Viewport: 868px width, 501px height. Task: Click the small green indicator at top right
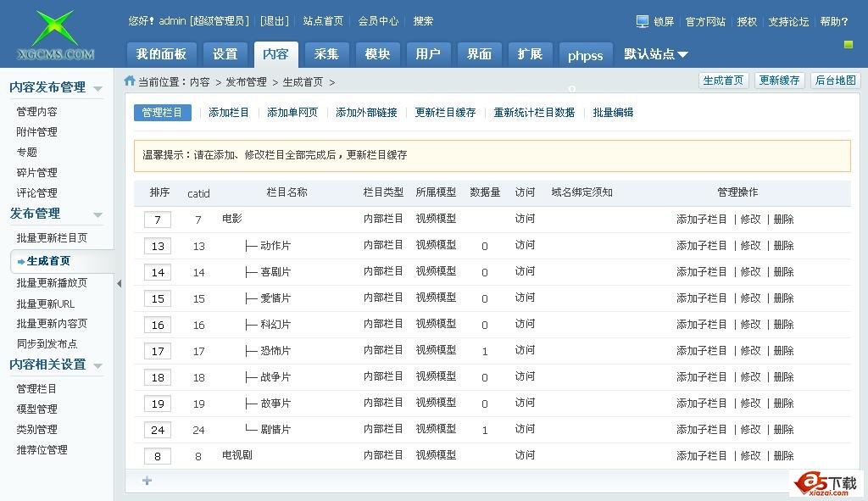pyautogui.click(x=849, y=44)
